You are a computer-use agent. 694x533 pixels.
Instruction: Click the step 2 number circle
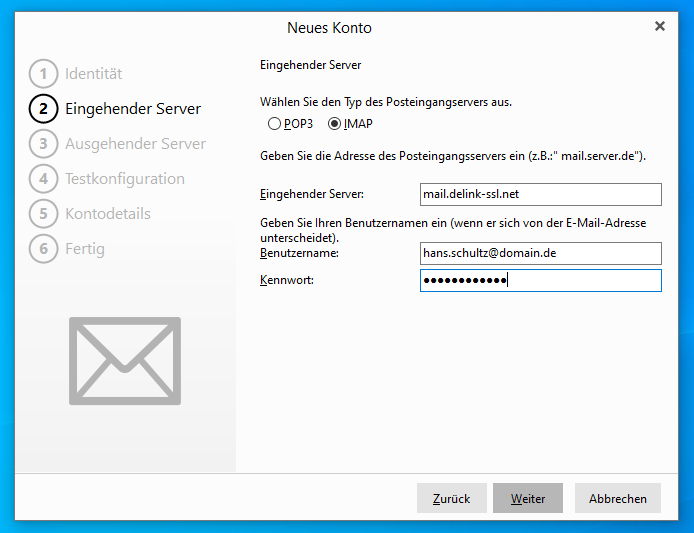pyautogui.click(x=43, y=109)
